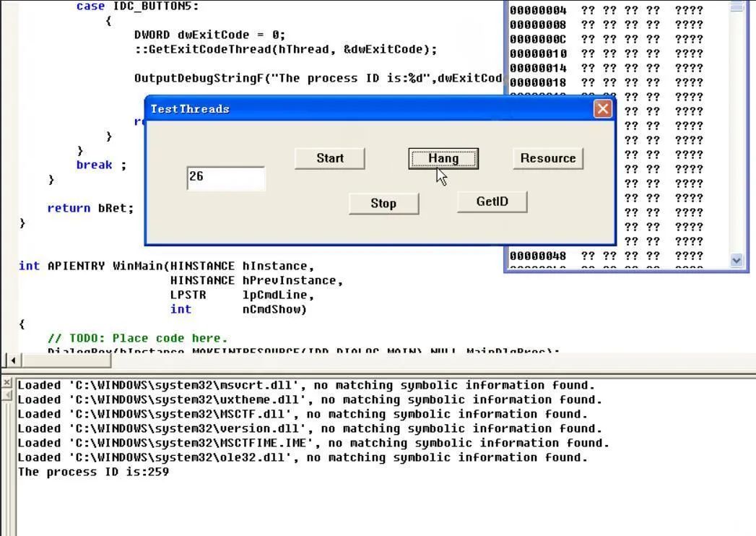
Task: Focus the text field containing 26
Action: 225,178
